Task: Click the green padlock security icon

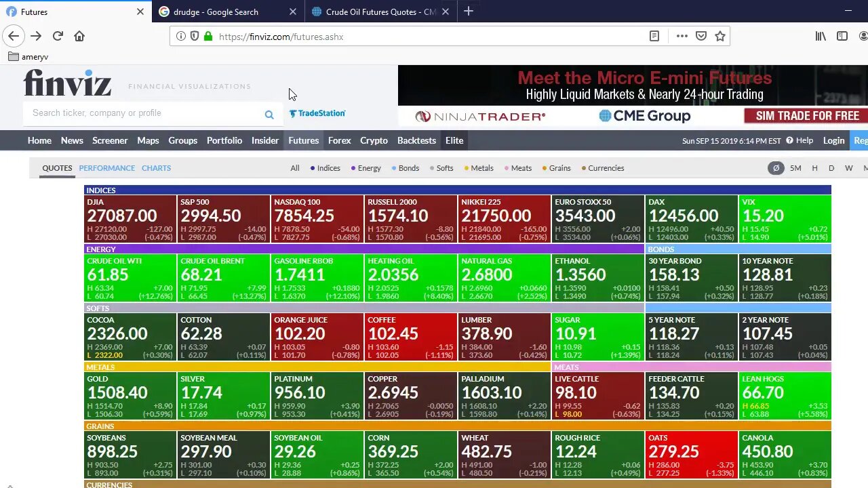Action: pos(208,37)
